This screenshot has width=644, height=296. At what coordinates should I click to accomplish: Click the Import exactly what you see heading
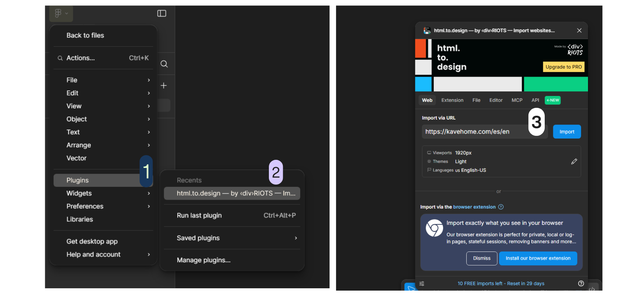pos(505,223)
